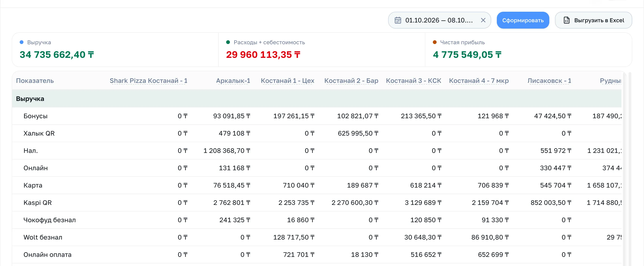The image size is (644, 266).
Task: Click the cell 330 447 ₸
Action: pos(555,168)
